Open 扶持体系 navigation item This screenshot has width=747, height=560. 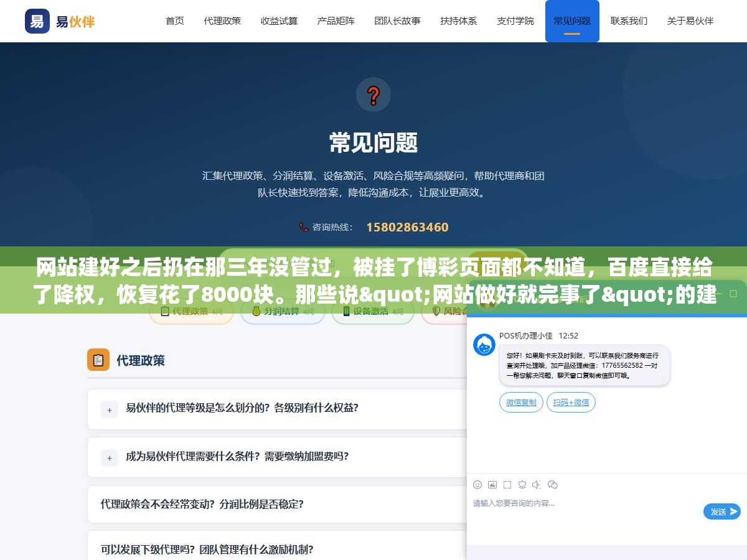point(459,21)
